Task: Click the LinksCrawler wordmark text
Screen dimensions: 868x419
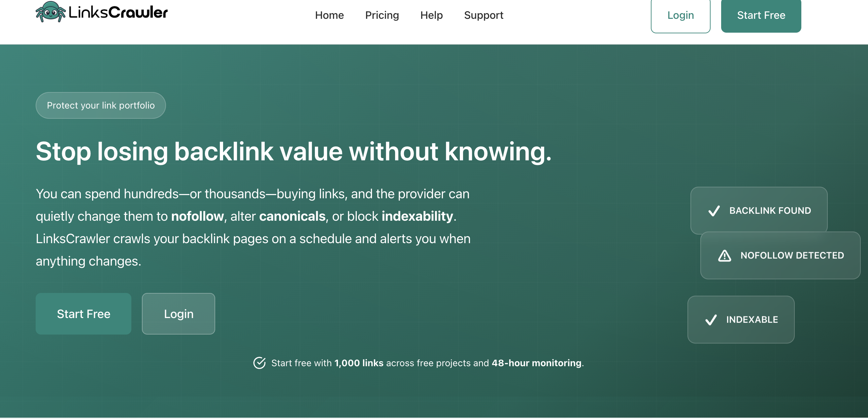Action: [118, 13]
